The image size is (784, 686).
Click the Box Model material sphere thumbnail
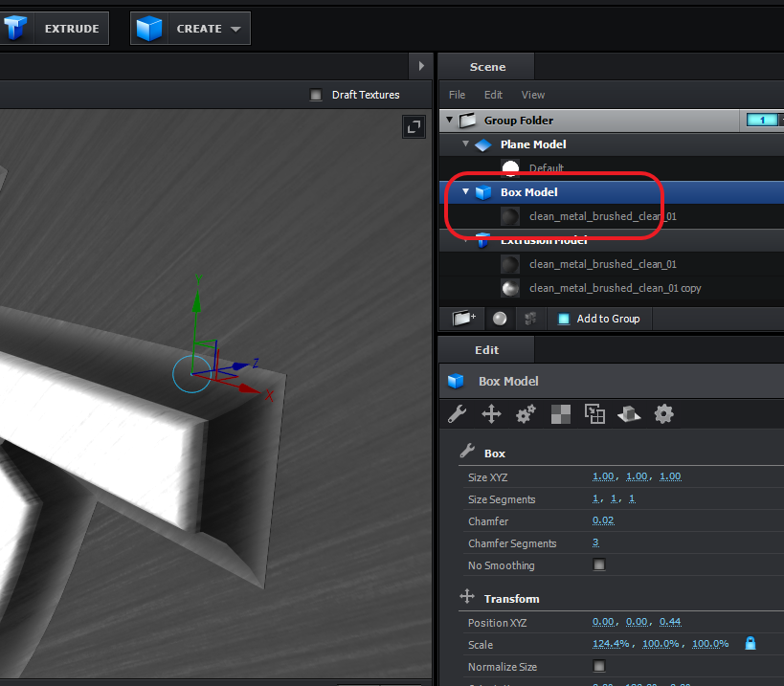tap(510, 216)
